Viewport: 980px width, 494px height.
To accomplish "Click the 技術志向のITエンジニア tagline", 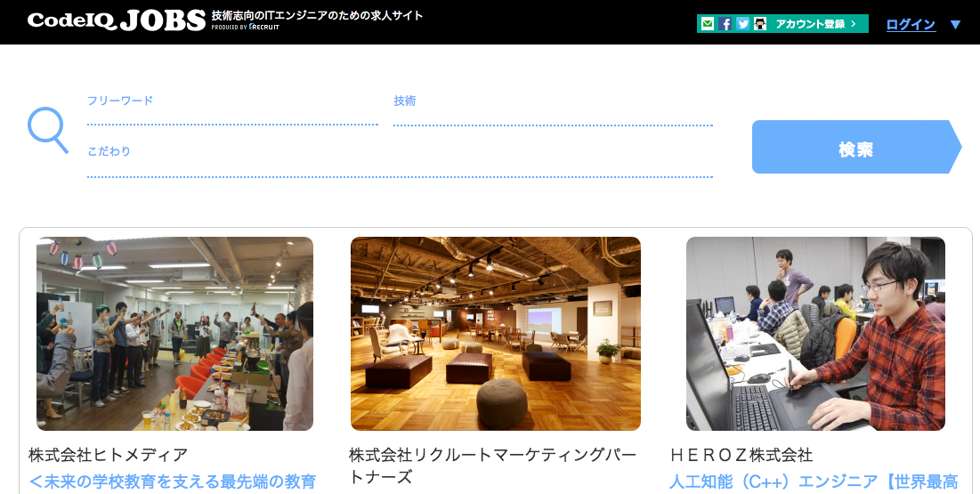I will [318, 15].
